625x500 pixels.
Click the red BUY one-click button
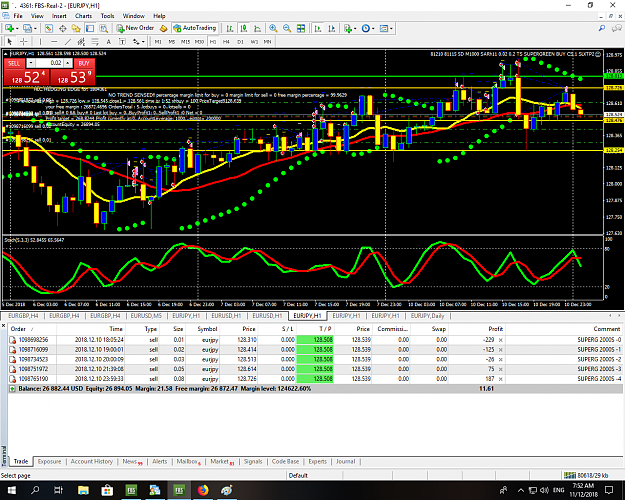pos(72,72)
